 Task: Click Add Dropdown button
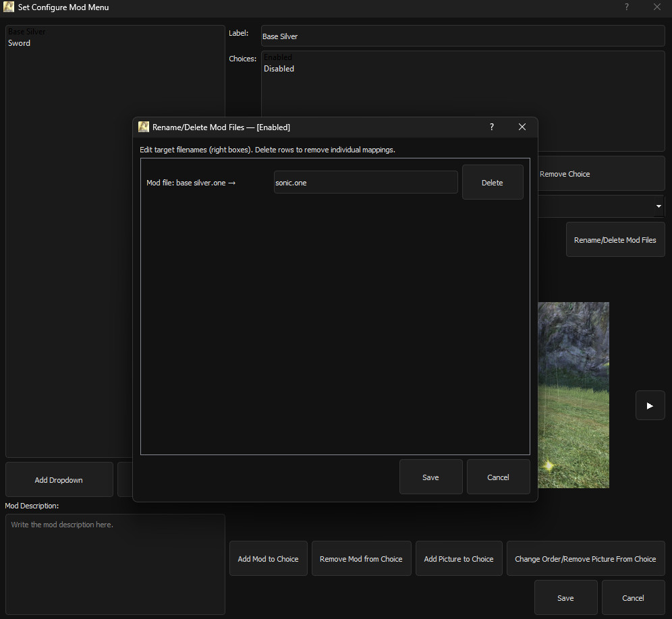[x=59, y=480]
